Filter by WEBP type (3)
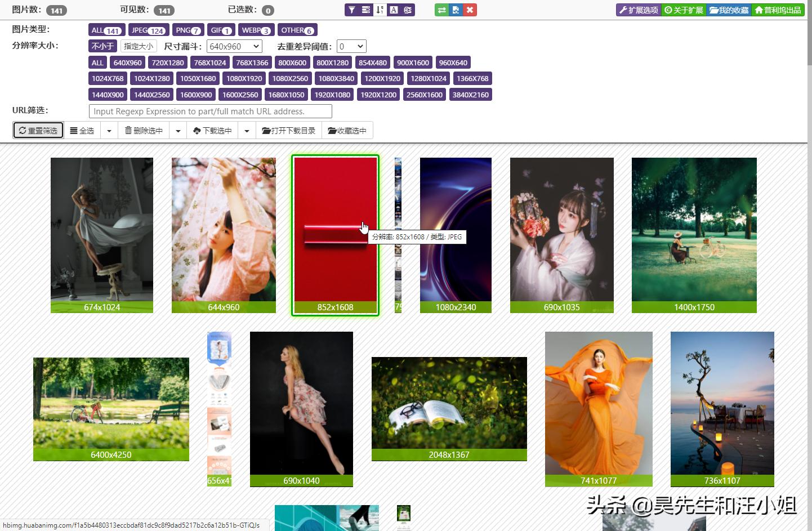Screen dimensions: 812x531 257,30
